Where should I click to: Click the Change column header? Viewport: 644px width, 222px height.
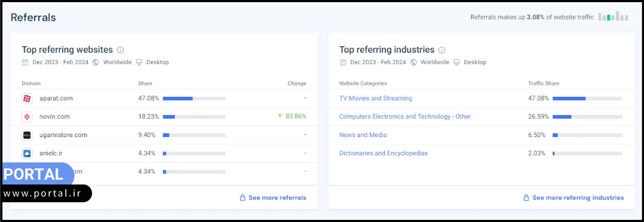tap(297, 83)
